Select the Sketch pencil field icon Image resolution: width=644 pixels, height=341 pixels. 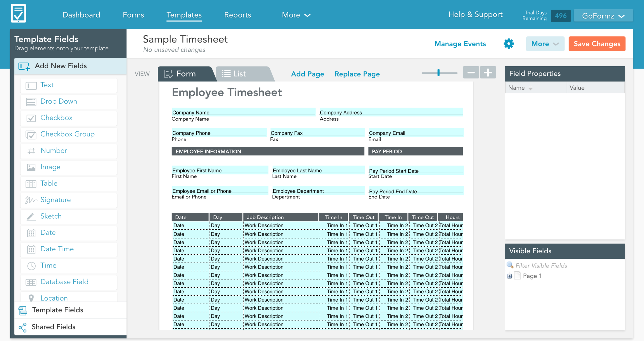pos(31,217)
